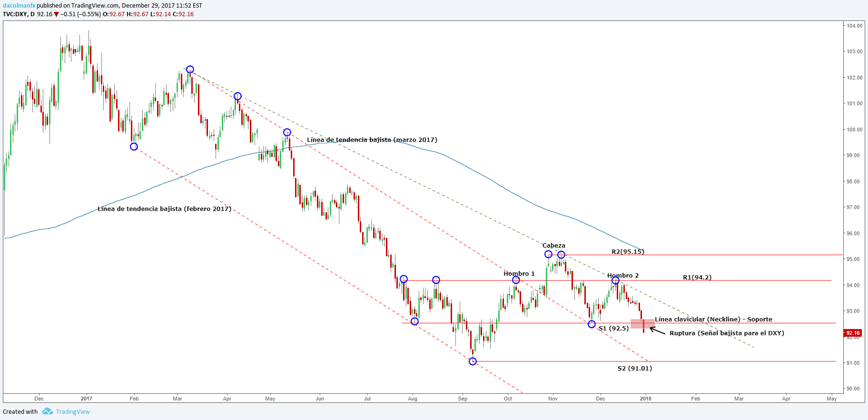Click the 2017 label on time axis
The width and height of the screenshot is (868, 420).
[87, 399]
